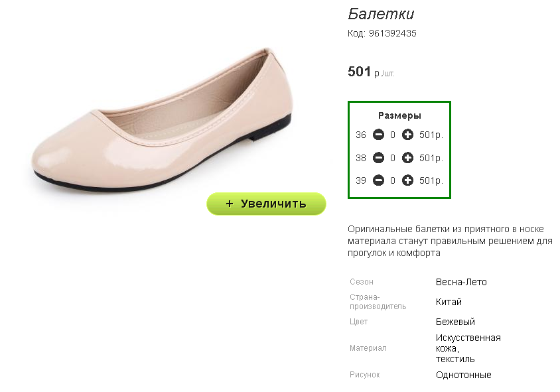Click the size 36 label
The width and height of the screenshot is (560, 392).
coord(361,135)
